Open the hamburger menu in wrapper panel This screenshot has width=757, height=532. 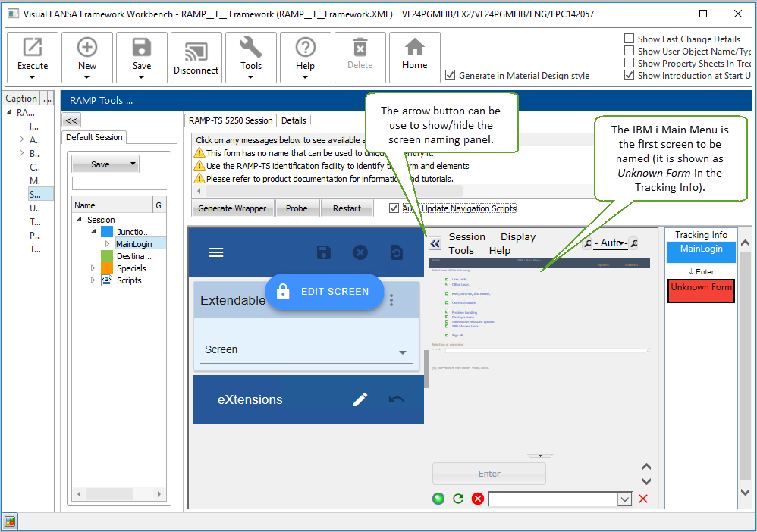tap(216, 252)
